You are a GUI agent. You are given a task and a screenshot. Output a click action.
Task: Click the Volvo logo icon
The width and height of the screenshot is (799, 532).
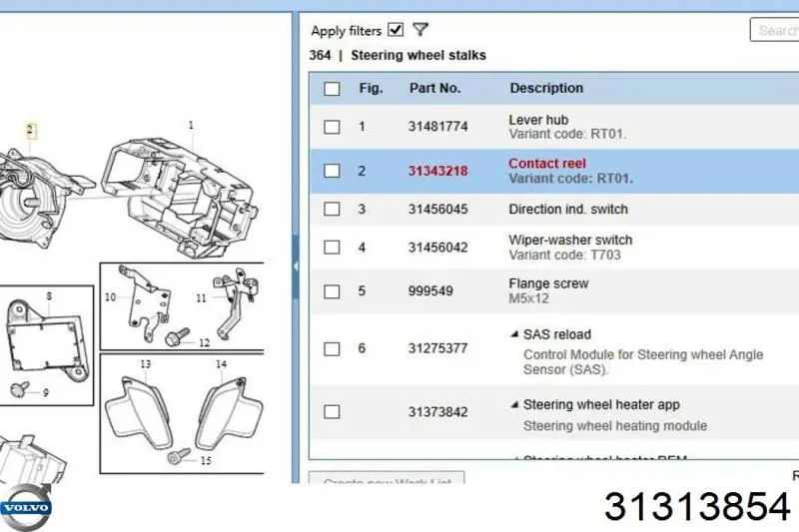[25, 507]
